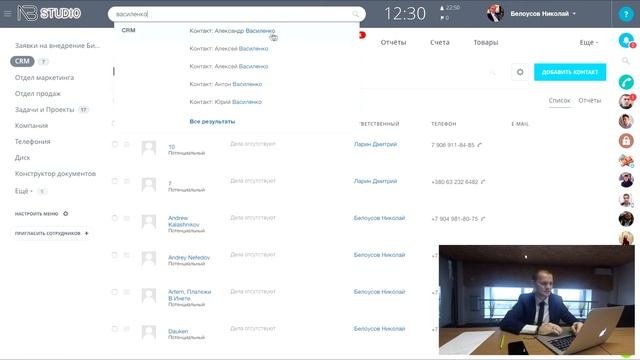Open search result Антон Василенко
The width and height of the screenshot is (640, 360).
coord(226,84)
